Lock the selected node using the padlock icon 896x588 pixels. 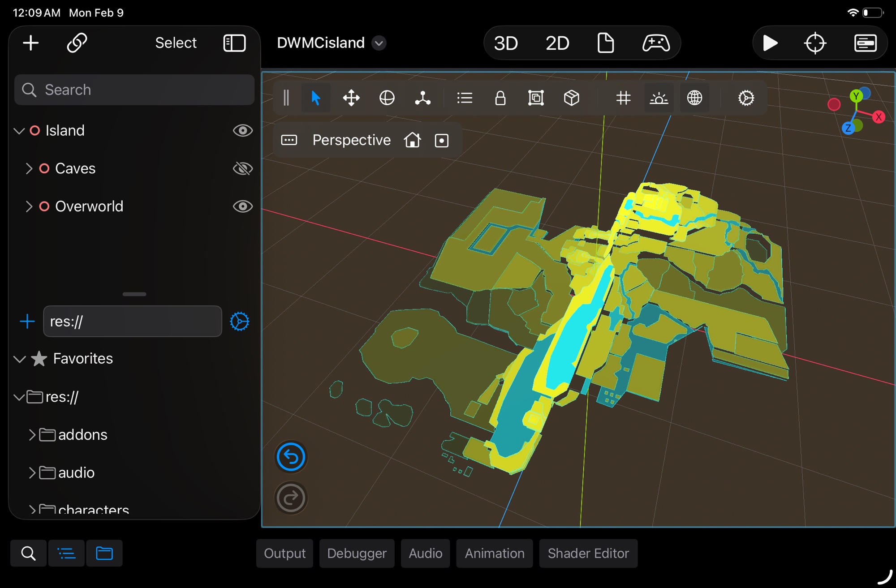500,98
